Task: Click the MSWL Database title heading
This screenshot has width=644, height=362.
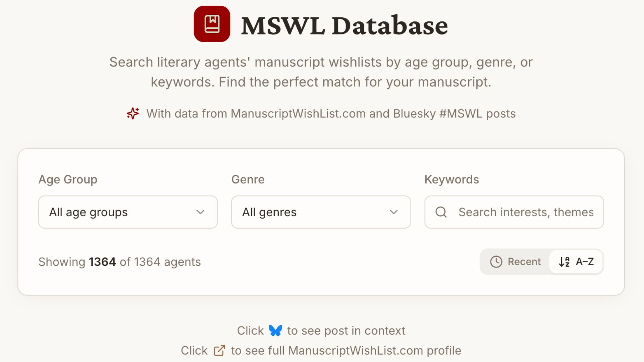Action: 344,25
